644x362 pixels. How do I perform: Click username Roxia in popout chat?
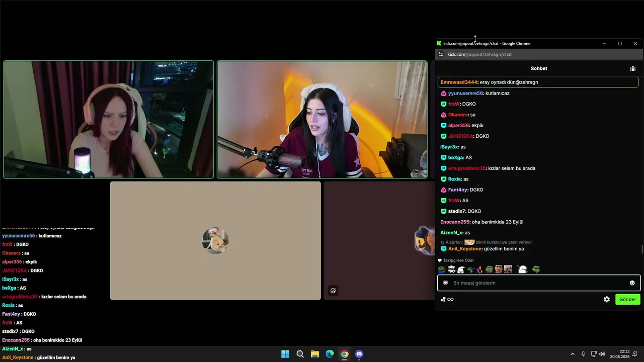[x=454, y=179]
